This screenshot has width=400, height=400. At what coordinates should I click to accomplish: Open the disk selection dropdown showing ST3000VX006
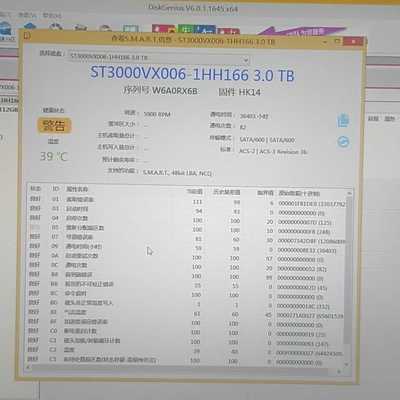coord(158,58)
